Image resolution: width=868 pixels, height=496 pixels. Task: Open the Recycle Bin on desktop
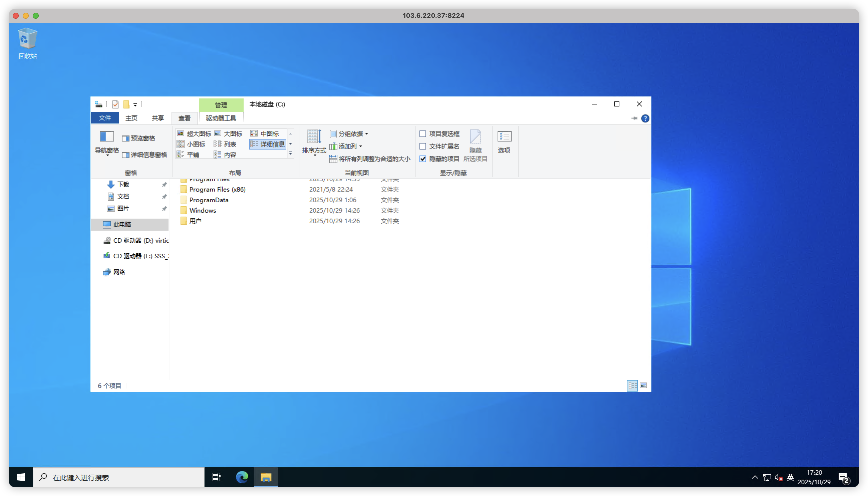point(28,39)
